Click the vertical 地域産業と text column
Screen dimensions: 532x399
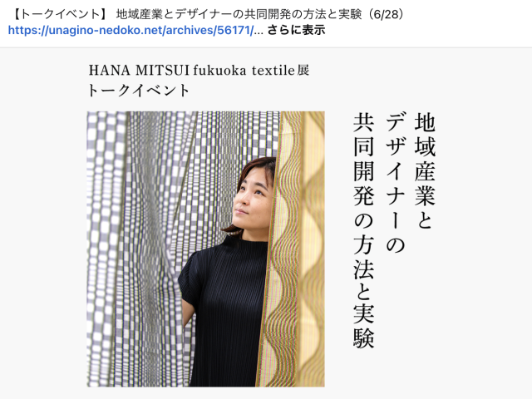pos(425,171)
